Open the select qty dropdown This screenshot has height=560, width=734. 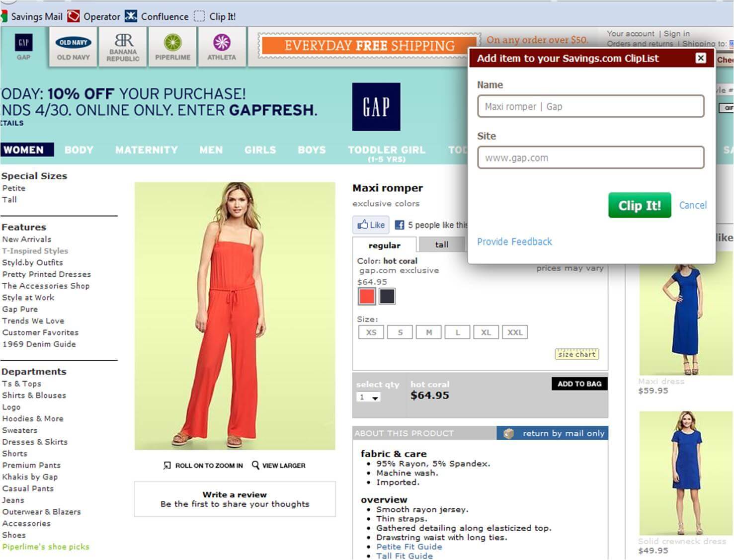[369, 397]
